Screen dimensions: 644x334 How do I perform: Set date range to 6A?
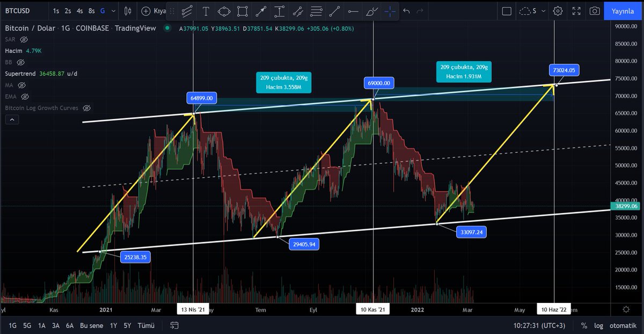click(x=70, y=325)
